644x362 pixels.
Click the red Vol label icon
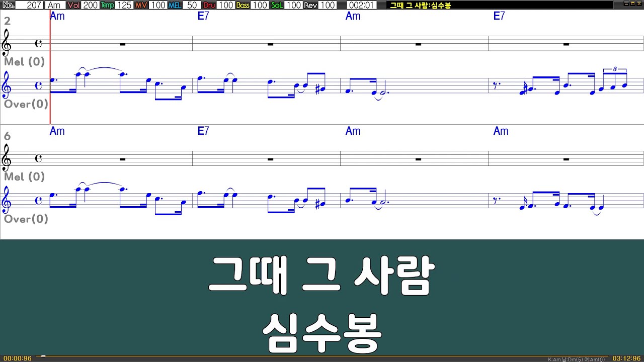73,5
